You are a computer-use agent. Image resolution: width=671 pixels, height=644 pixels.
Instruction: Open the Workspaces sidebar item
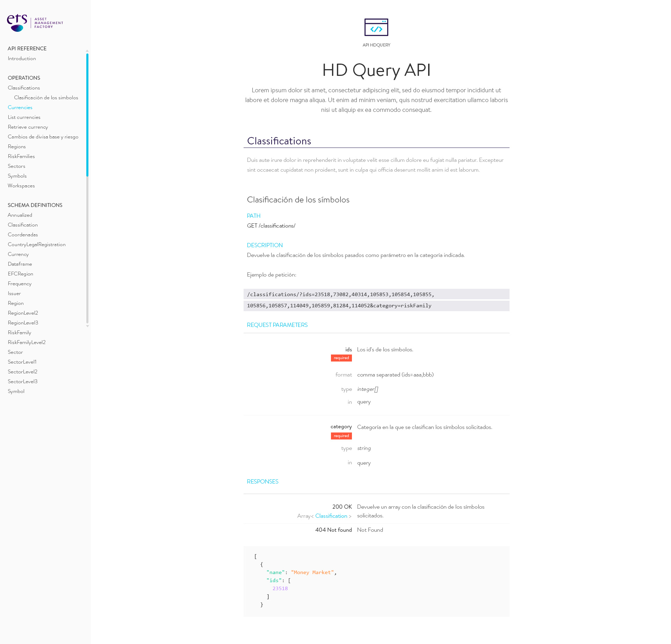click(21, 186)
